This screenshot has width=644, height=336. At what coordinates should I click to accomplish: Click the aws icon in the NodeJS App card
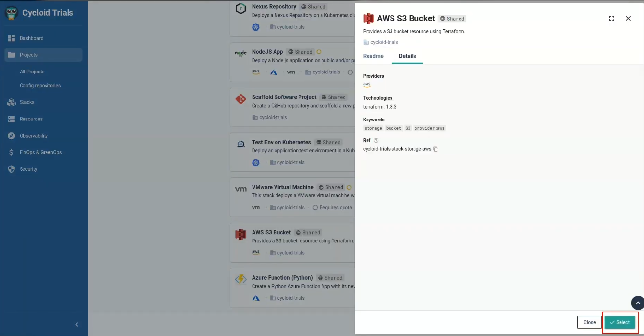click(x=255, y=72)
